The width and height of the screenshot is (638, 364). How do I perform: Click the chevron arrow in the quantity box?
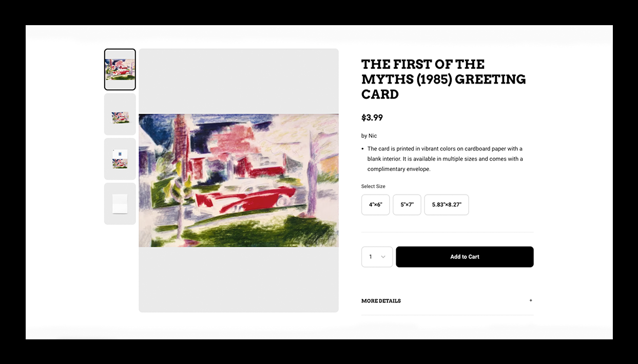(383, 257)
